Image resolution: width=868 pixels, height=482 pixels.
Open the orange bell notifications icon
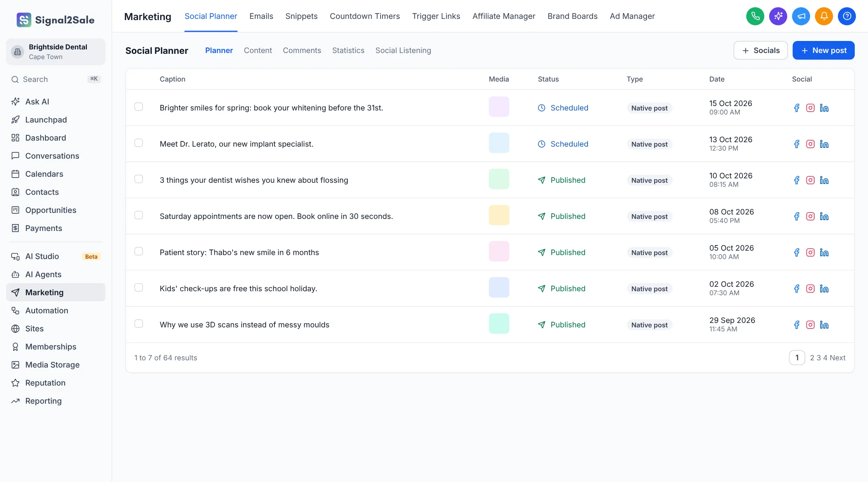pos(824,16)
